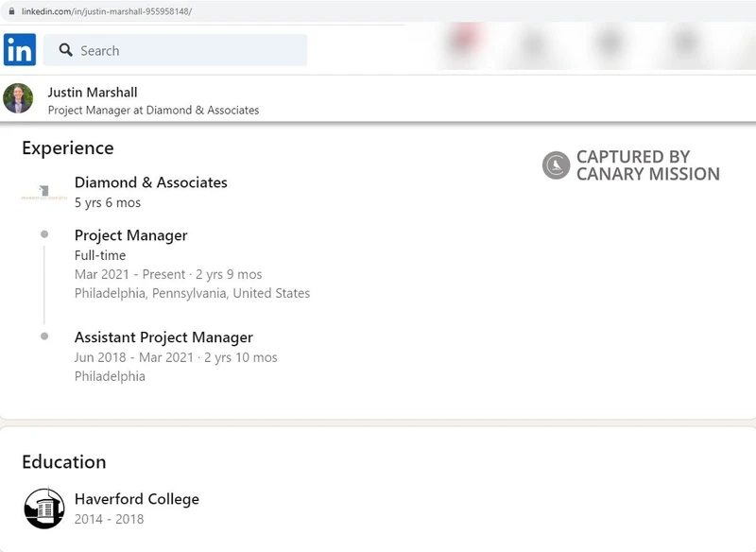
Task: Open the Diamond & Associates company logo
Action: coord(44,193)
